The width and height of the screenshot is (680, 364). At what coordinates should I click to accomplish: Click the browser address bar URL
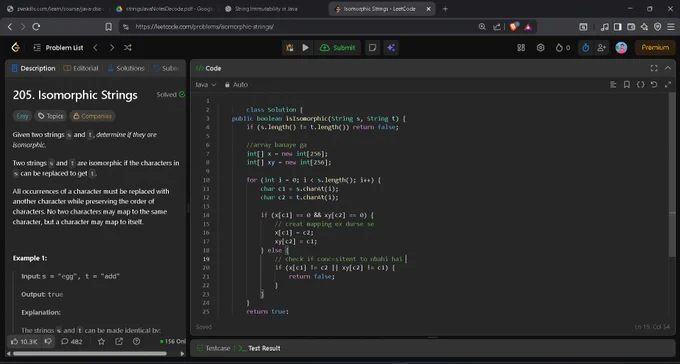(204, 27)
